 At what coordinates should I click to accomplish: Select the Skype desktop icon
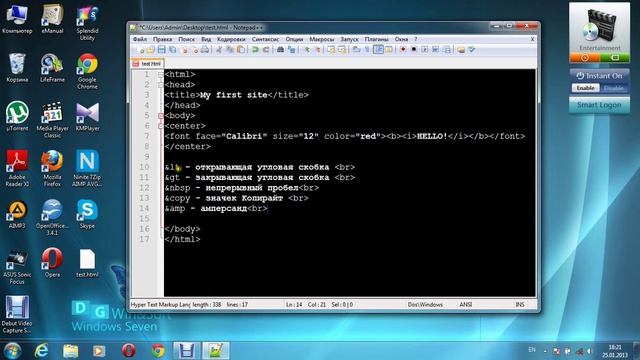click(87, 214)
